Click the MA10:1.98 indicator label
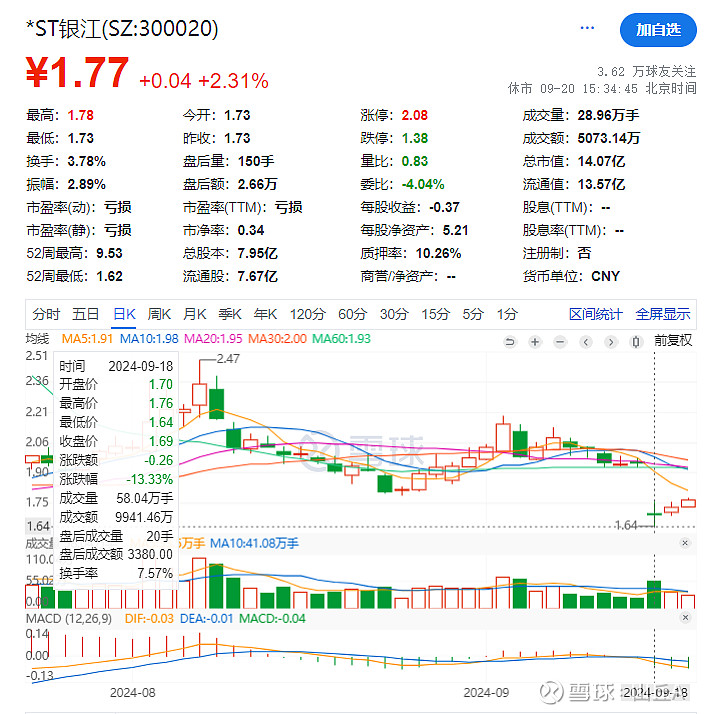 pyautogui.click(x=149, y=339)
